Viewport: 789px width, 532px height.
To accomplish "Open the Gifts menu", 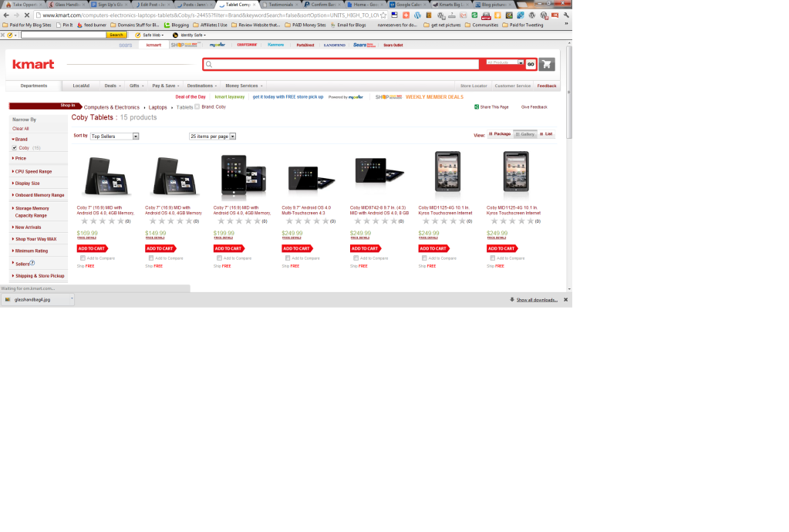I will 137,86.
